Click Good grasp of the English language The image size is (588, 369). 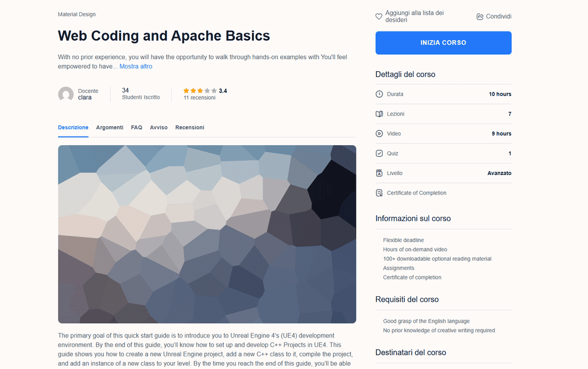click(x=426, y=321)
